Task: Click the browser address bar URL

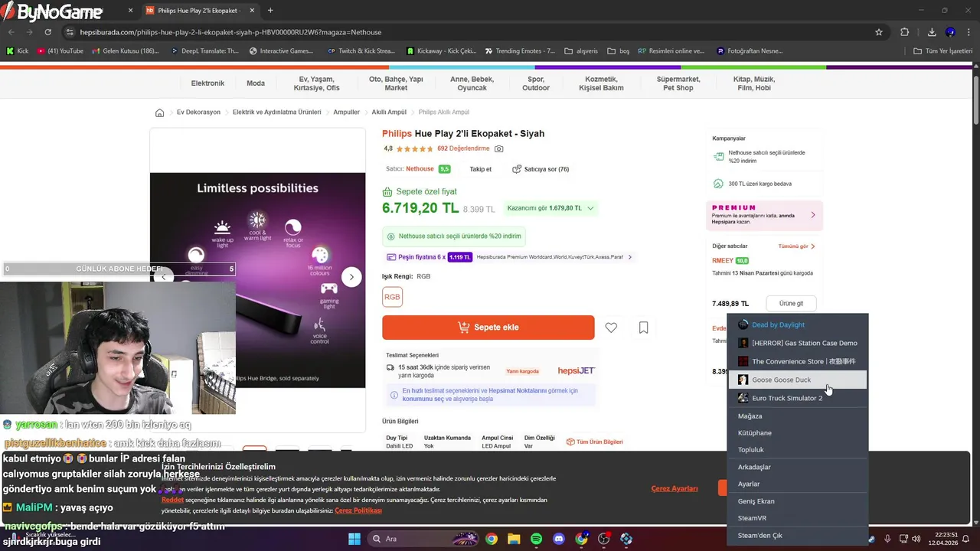Action: click(230, 32)
